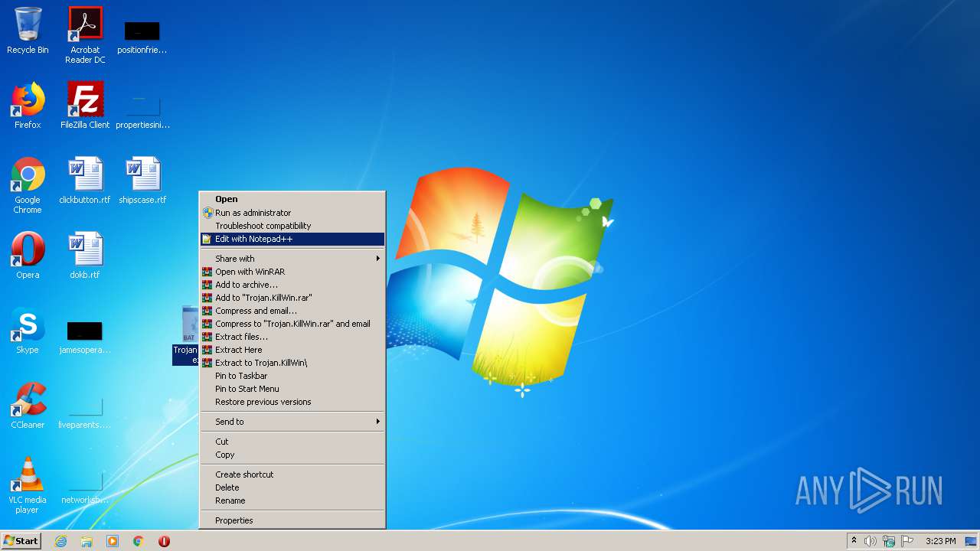Open Windows Media Player taskbar icon

click(113, 541)
